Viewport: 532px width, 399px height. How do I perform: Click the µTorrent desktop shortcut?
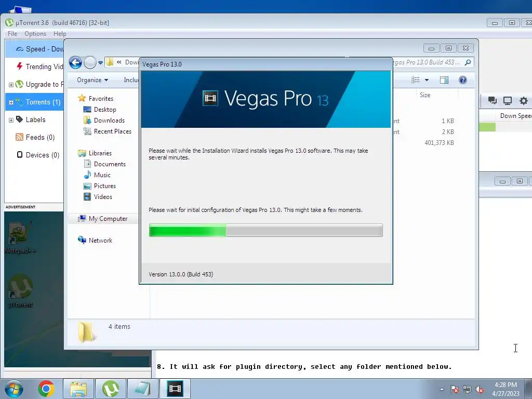20,291
